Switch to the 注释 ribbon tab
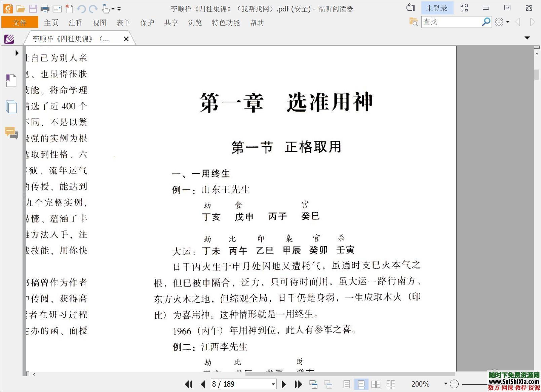541x392 pixels. 75,23
